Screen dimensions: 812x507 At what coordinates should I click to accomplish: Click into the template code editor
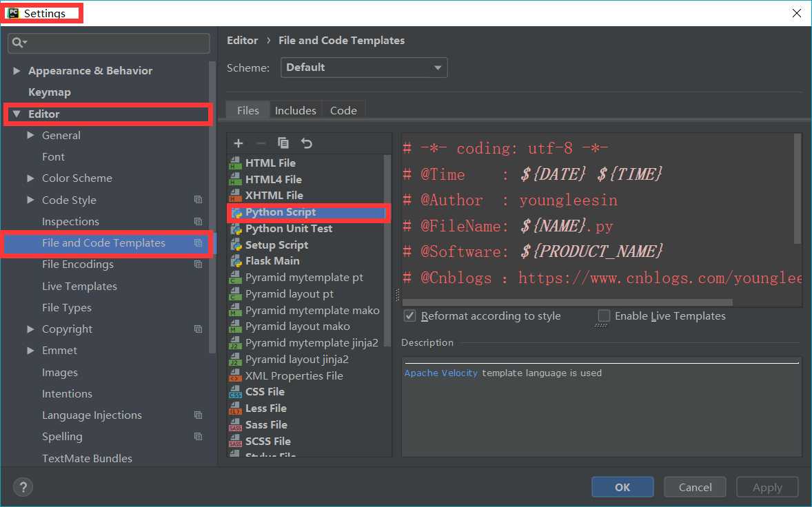click(598, 215)
